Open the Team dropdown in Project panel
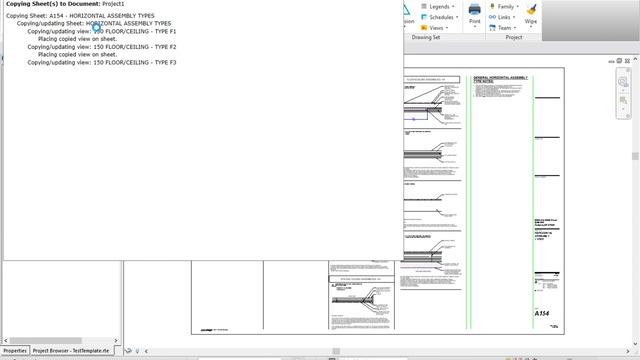640x360 pixels. [x=503, y=28]
